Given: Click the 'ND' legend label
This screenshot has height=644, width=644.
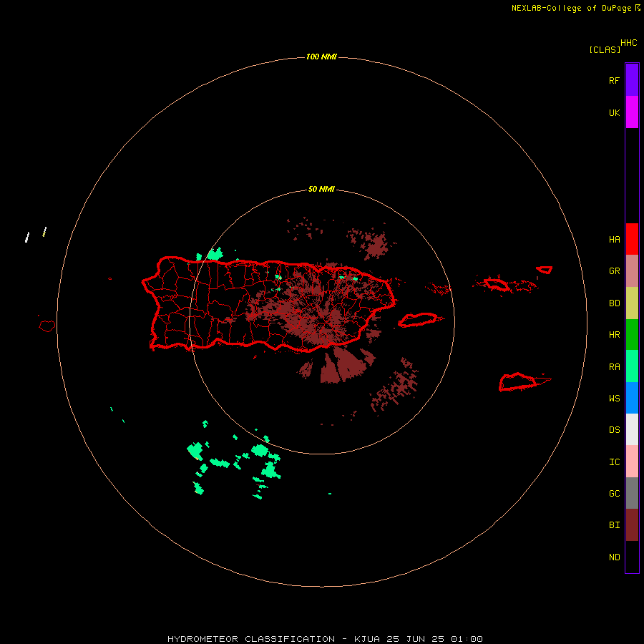Looking at the screenshot, I should [x=614, y=557].
